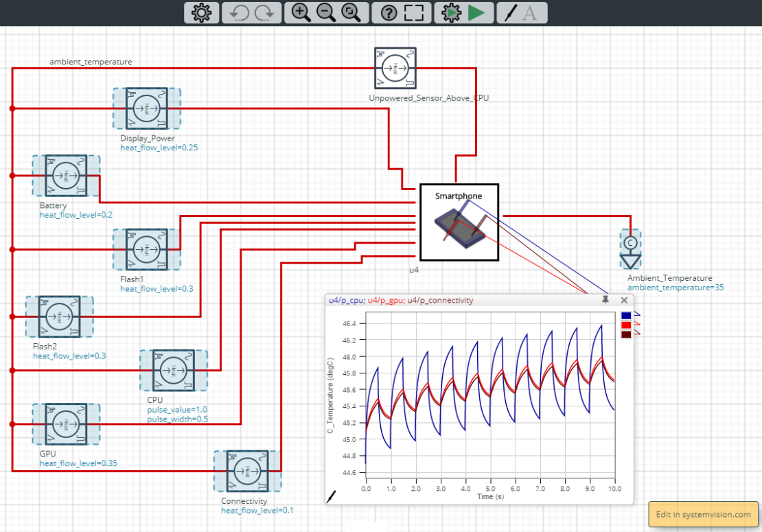
Task: Select the u4/p_cpu label in waveform title
Action: tap(347, 301)
